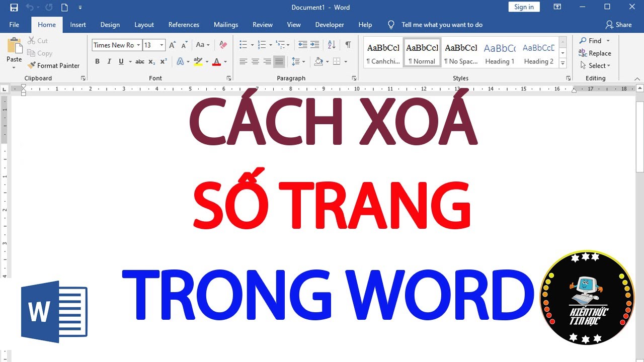The image size is (644, 362).
Task: Apply subscript formatting
Action: (152, 62)
